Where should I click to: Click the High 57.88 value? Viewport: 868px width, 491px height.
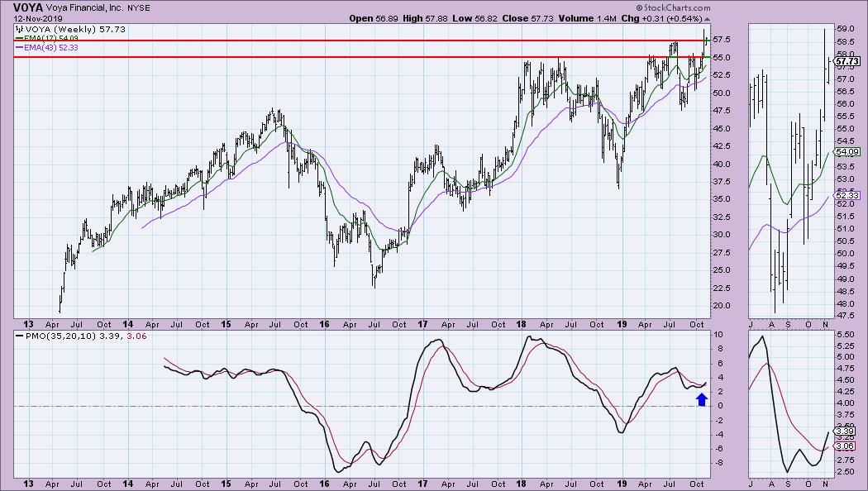pyautogui.click(x=425, y=18)
